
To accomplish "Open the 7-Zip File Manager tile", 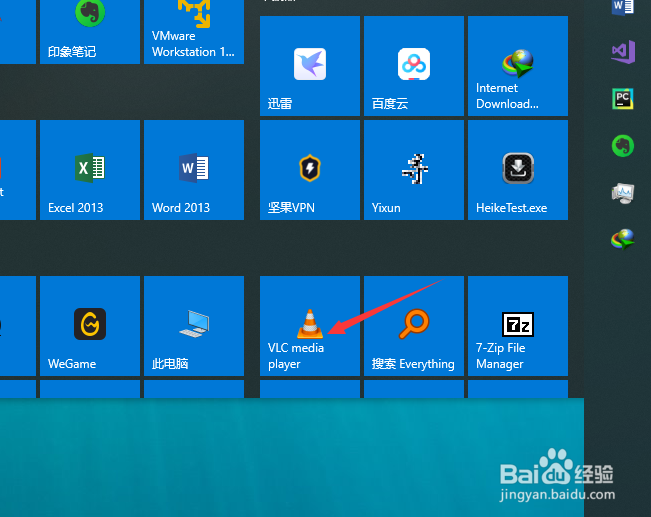I will pyautogui.click(x=518, y=326).
